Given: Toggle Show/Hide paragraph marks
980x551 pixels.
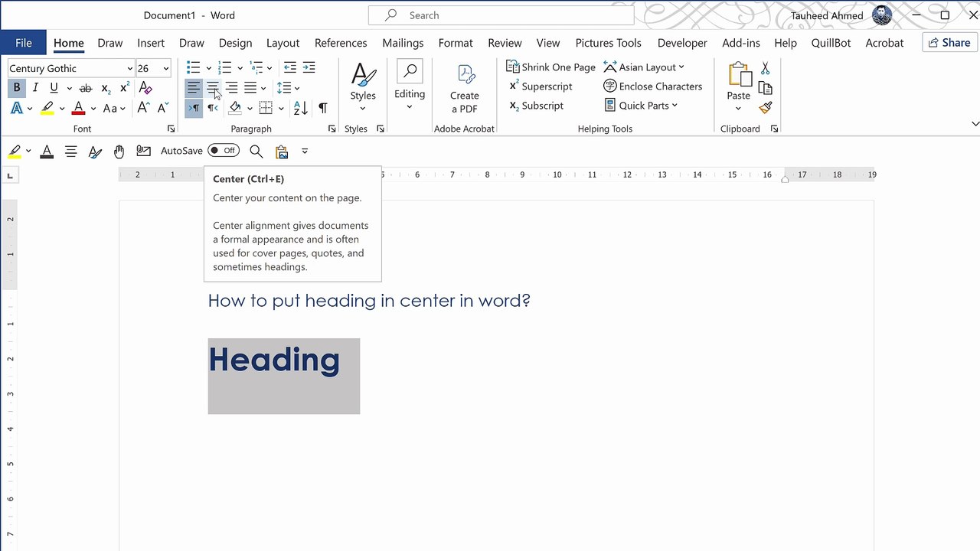Looking at the screenshot, I should click(x=322, y=109).
